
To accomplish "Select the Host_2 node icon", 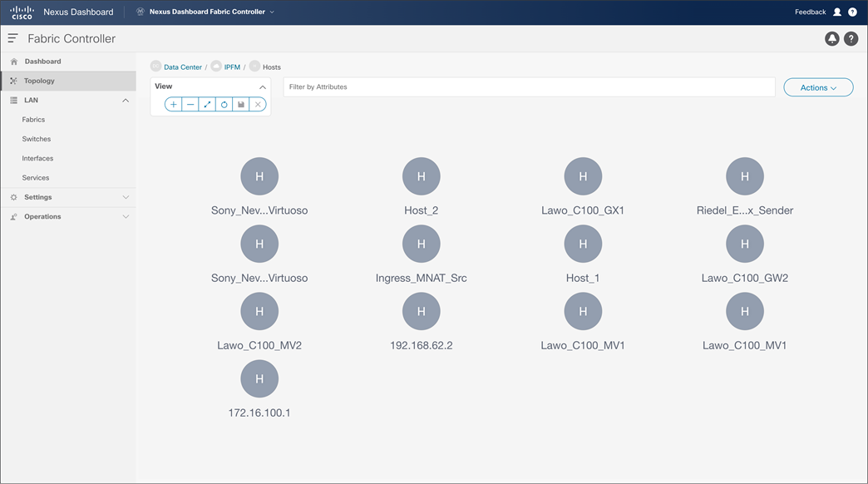I will 422,176.
